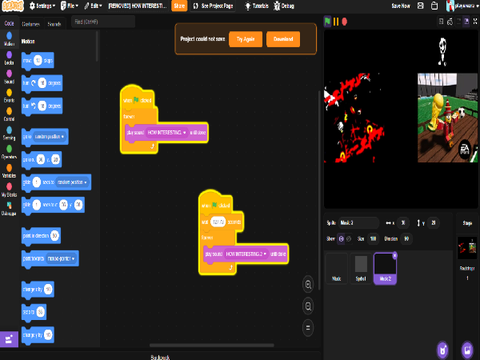Delete the selected sprite with its x badge
This screenshot has width=480, height=360.
[x=395, y=255]
